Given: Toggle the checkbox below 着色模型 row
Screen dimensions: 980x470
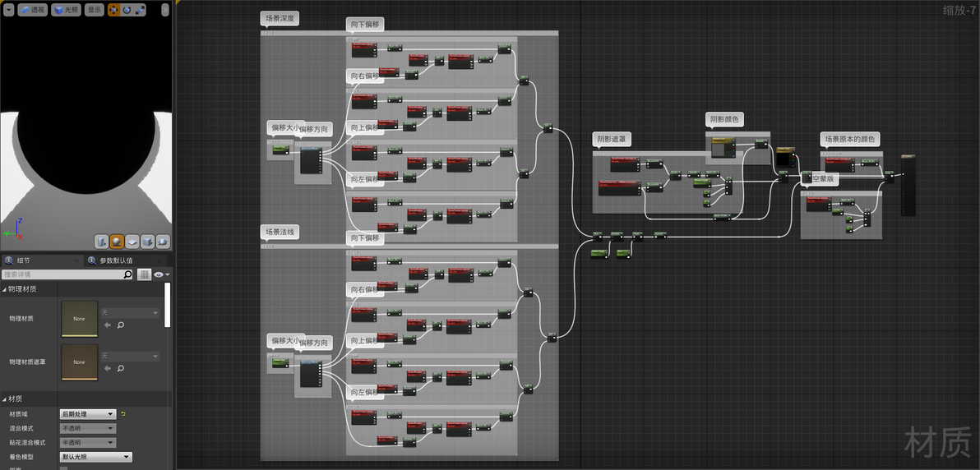Looking at the screenshot, I should [64, 468].
